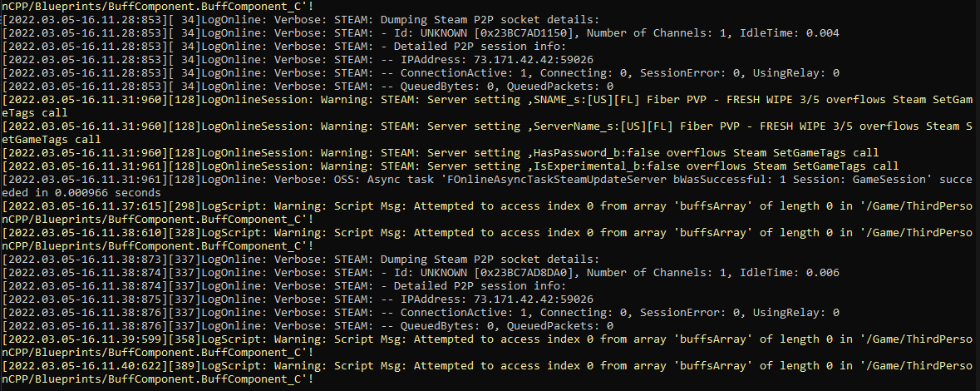Click the timestamp 2022.03.05-16.11.31:961 on the IsExperimental line
This screenshot has height=391, width=980.
(85, 166)
